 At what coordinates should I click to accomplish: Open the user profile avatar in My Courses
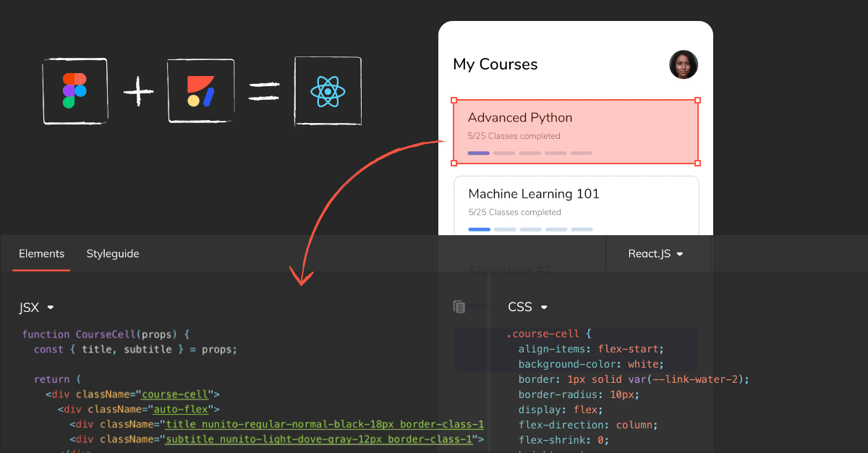click(683, 64)
